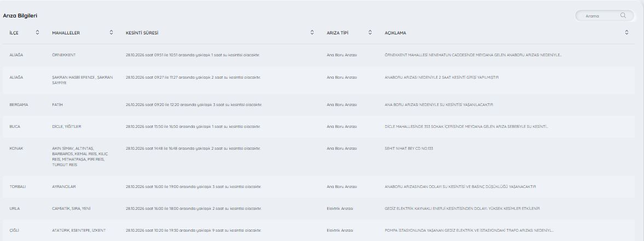Click the AÇIKLAMA column header

click(x=396, y=33)
